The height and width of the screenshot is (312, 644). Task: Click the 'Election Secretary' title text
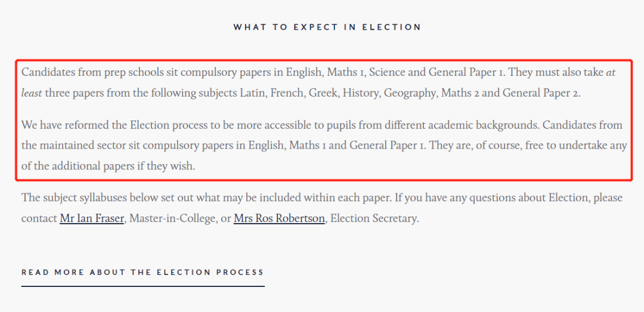coord(373,219)
